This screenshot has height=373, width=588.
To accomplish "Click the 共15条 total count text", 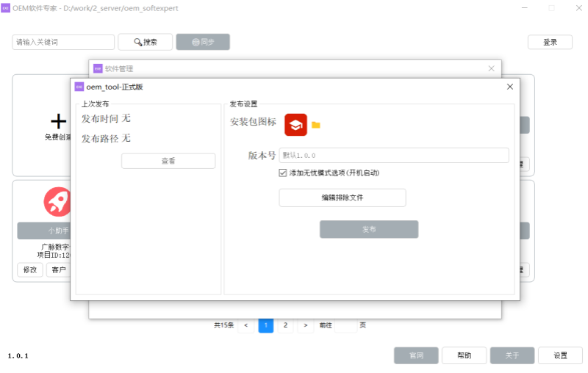I will (x=224, y=325).
